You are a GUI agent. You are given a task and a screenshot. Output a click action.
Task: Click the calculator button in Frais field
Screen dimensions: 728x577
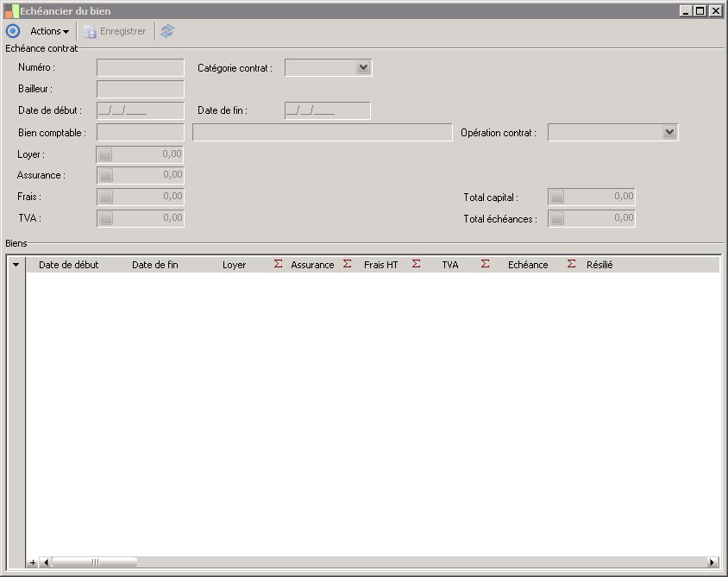click(x=106, y=197)
